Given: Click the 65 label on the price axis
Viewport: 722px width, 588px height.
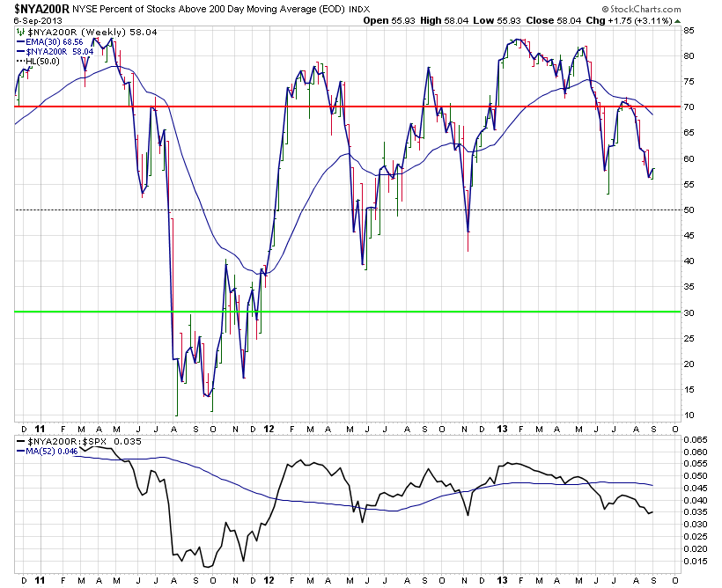Looking at the screenshot, I should (689, 133).
